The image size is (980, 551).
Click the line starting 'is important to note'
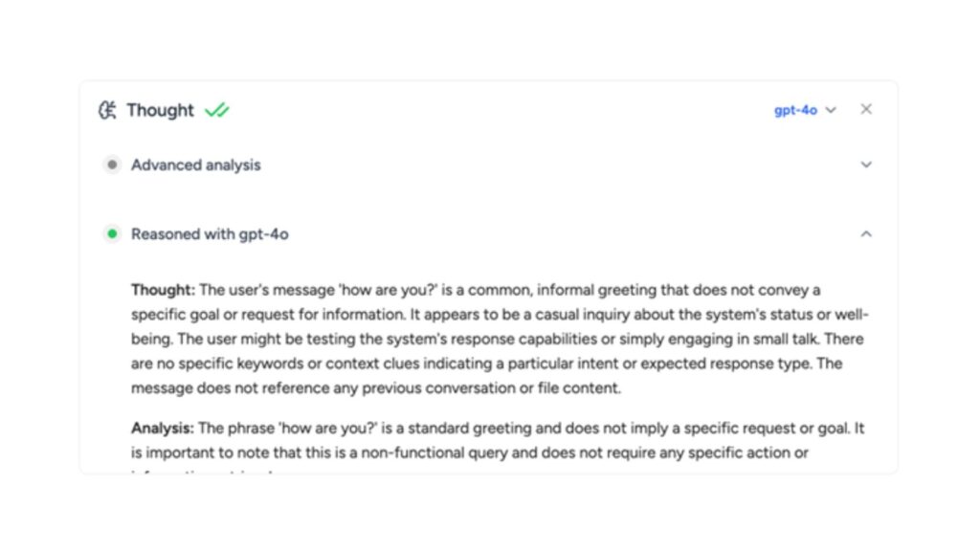(x=469, y=452)
